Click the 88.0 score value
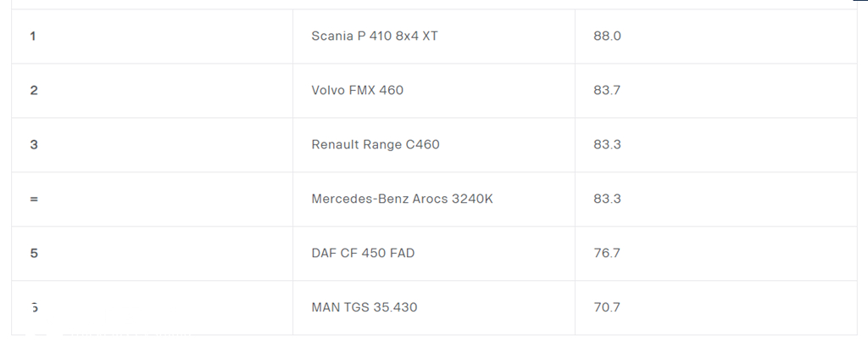The image size is (868, 348). (x=607, y=36)
